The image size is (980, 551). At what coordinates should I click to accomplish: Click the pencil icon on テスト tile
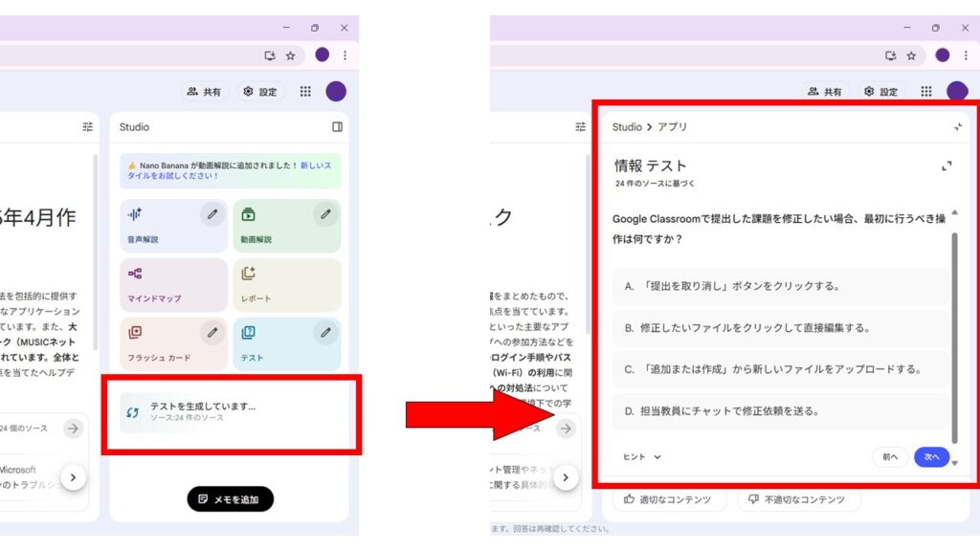325,333
